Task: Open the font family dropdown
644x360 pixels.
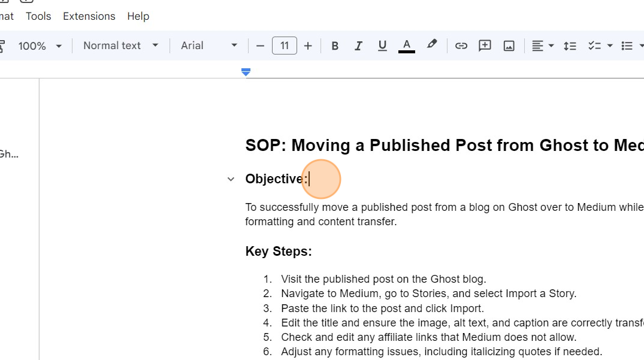Action: [x=209, y=46]
